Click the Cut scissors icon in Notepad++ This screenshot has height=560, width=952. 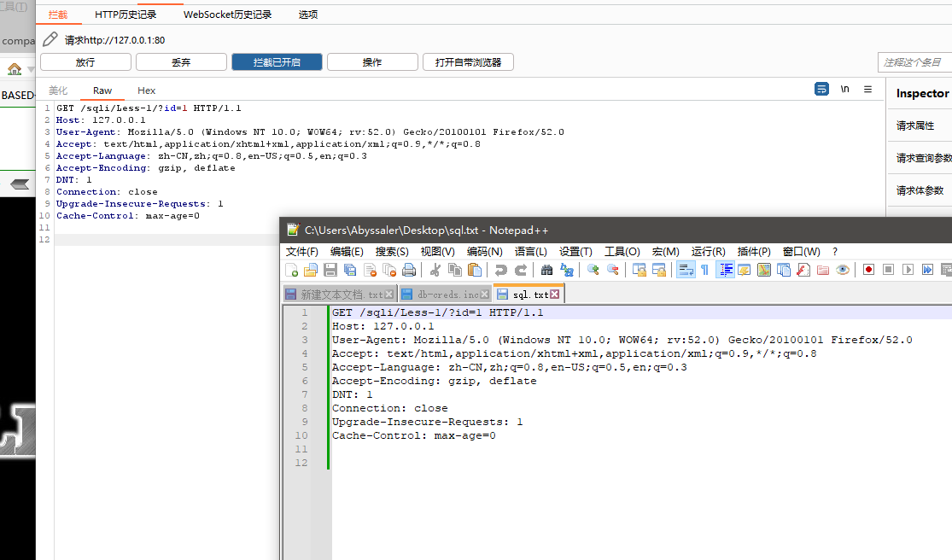click(435, 270)
